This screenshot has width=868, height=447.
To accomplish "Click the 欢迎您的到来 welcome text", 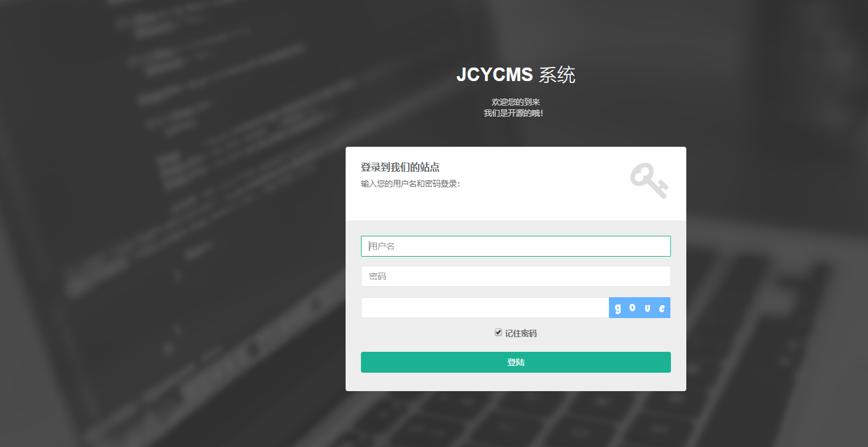I will tap(516, 102).
